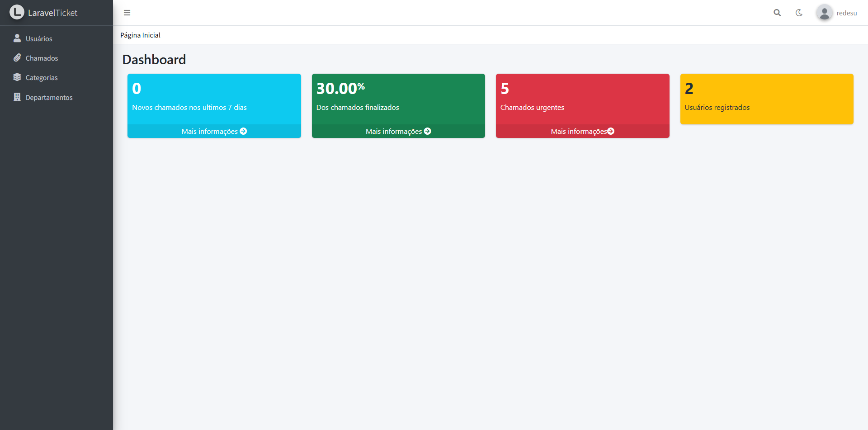Click the Dashboard heading
This screenshot has height=430, width=868.
pos(154,60)
